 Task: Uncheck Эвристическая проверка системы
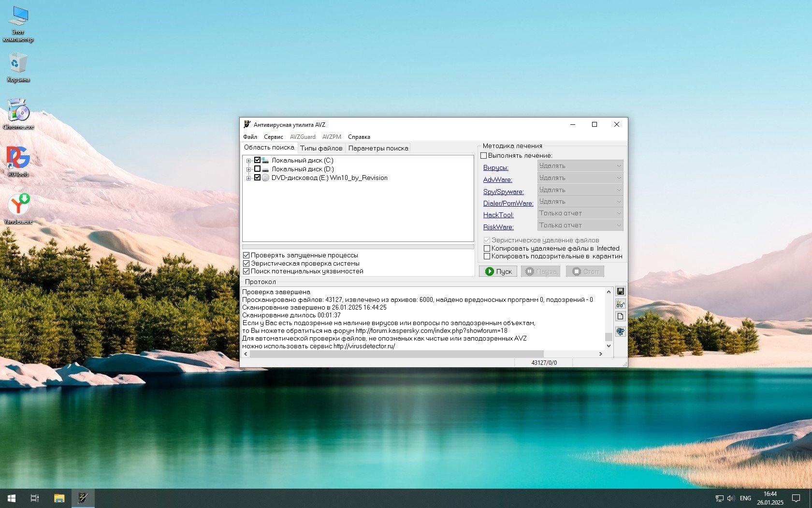pyautogui.click(x=246, y=263)
